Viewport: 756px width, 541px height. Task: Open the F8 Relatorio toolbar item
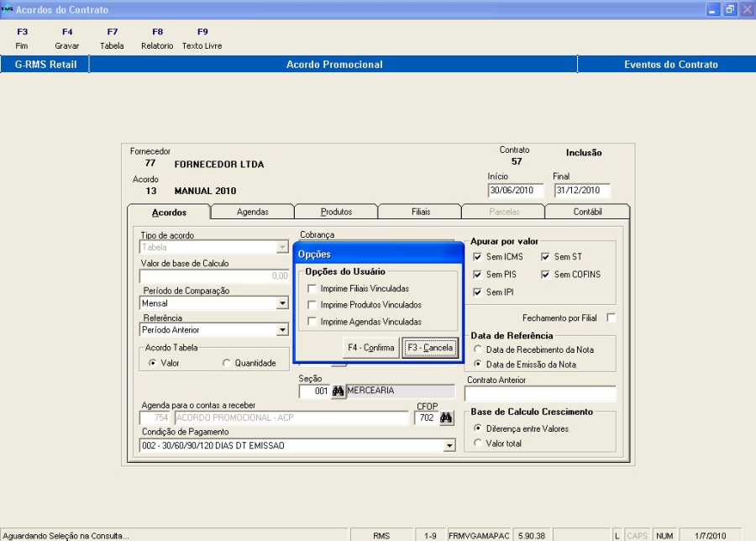coord(157,39)
